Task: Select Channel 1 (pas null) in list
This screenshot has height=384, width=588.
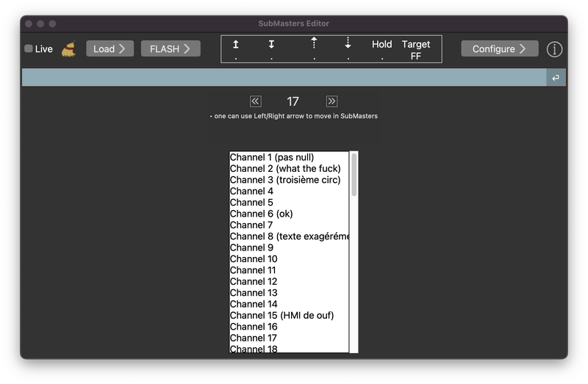Action: coord(272,157)
